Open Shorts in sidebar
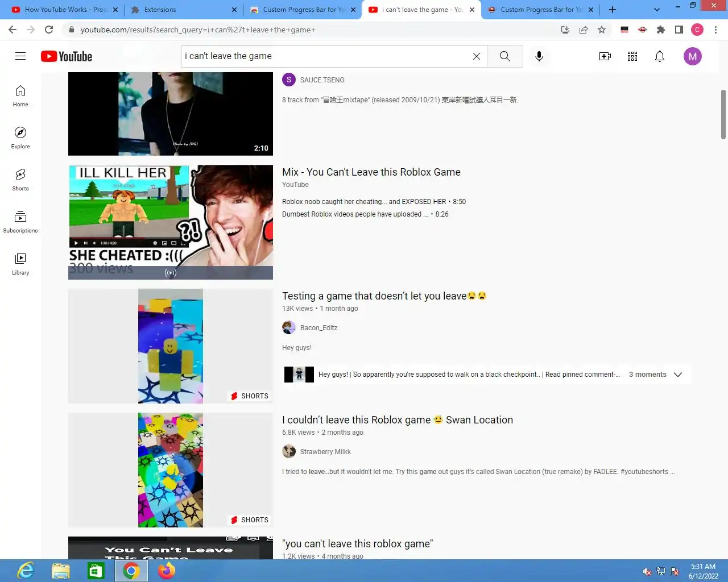728x582 pixels. [20, 180]
